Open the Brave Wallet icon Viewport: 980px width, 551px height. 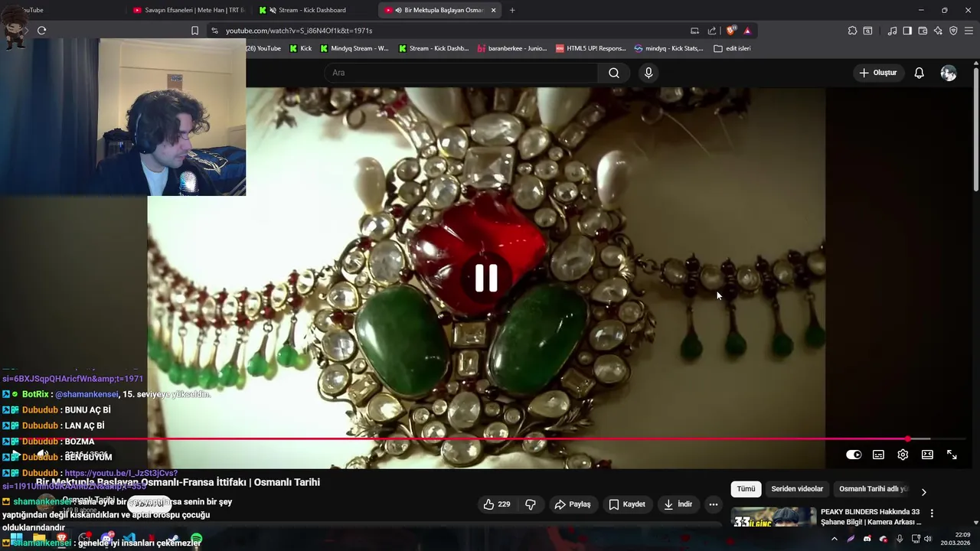point(923,31)
